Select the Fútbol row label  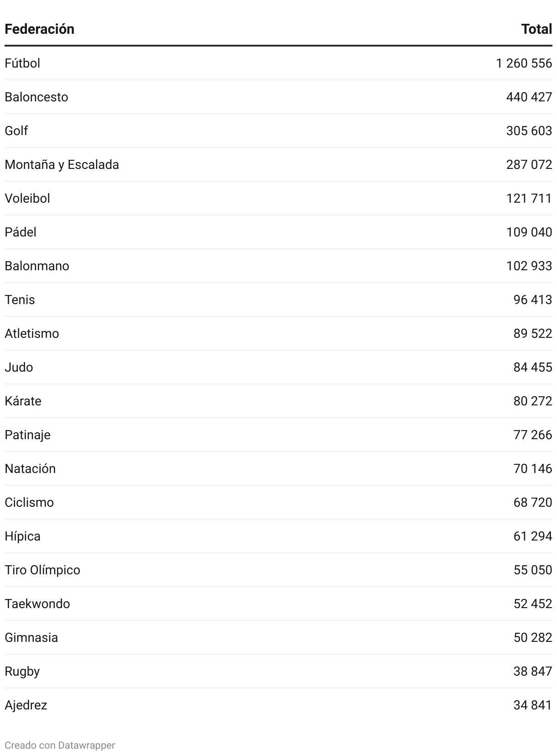pos(22,63)
